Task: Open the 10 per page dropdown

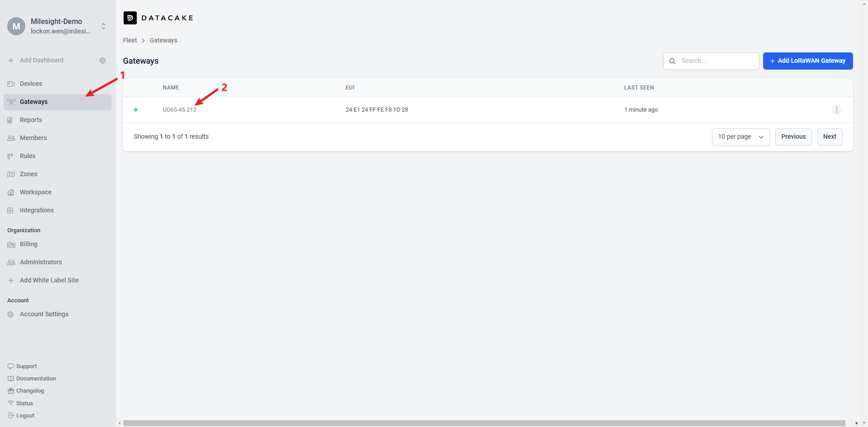Action: point(741,137)
